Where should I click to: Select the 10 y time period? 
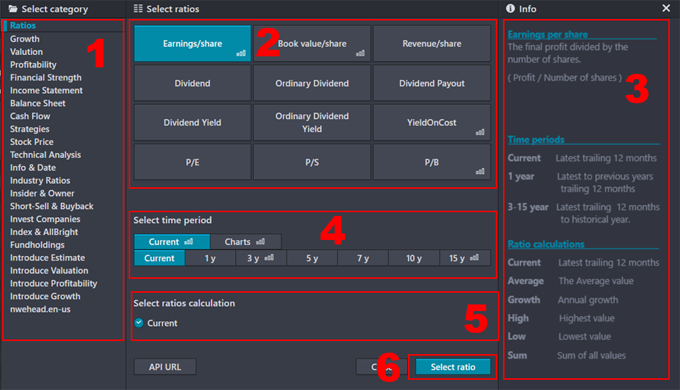tap(414, 258)
